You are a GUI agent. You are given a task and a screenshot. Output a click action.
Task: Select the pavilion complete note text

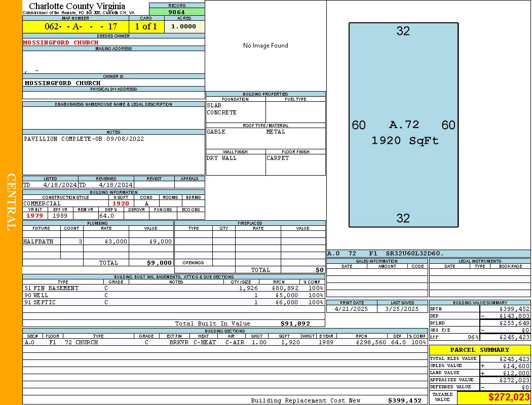(x=84, y=139)
